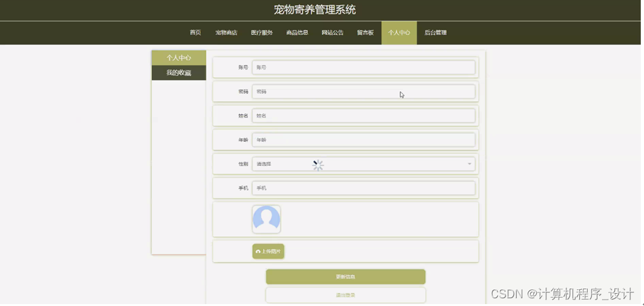Click the 退出登录 button
The height and width of the screenshot is (306, 644).
[345, 295]
